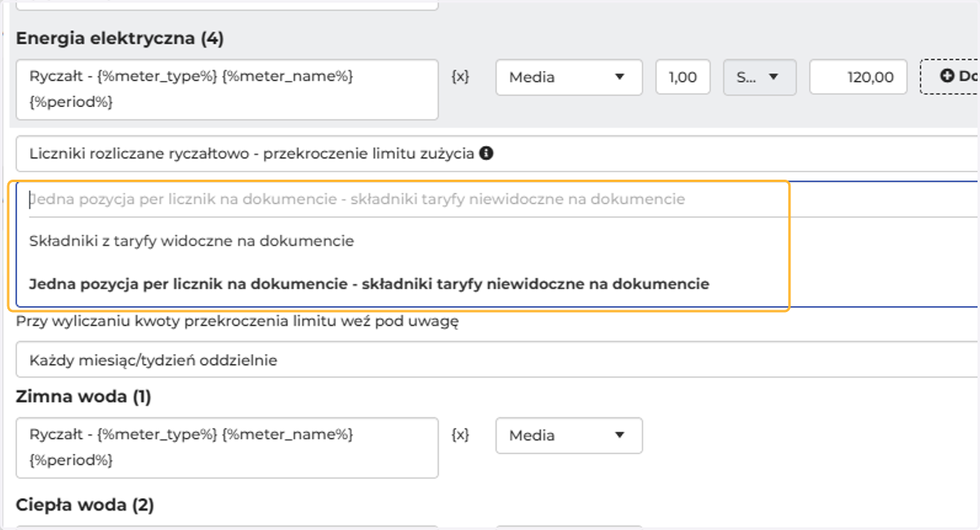Click the dashed add button with plus icon
Image resolution: width=980 pixels, height=530 pixels.
951,77
